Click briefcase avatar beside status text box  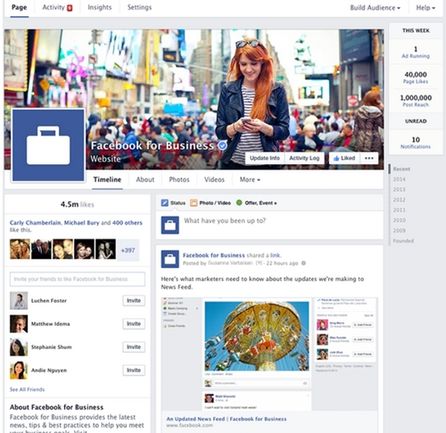point(170,225)
